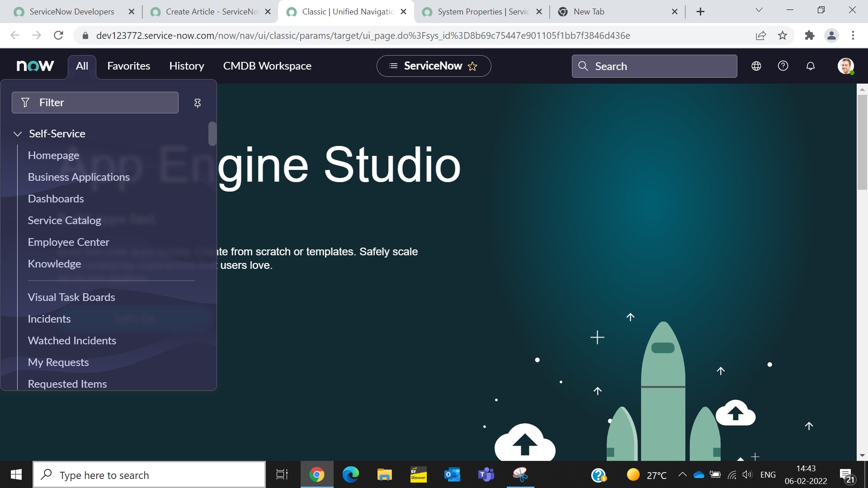Open the Knowledge module link
This screenshot has height=488, width=868.
click(x=54, y=264)
